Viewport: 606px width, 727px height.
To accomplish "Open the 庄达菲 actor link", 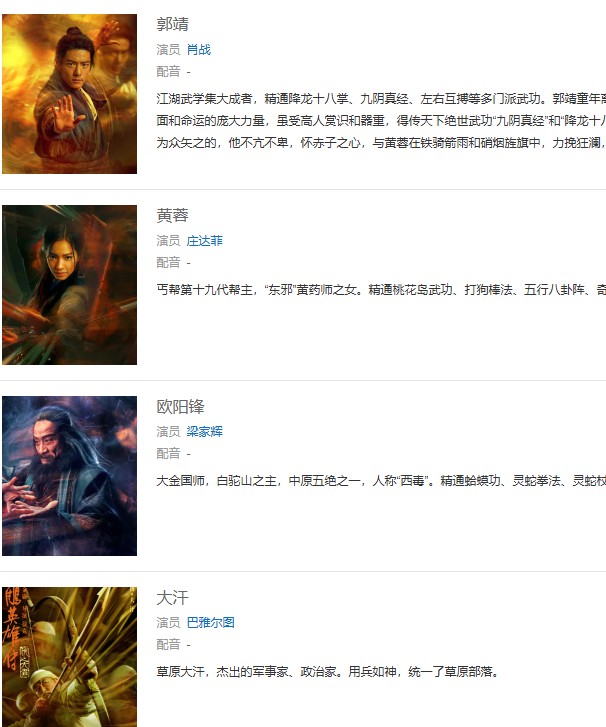I will 204,241.
